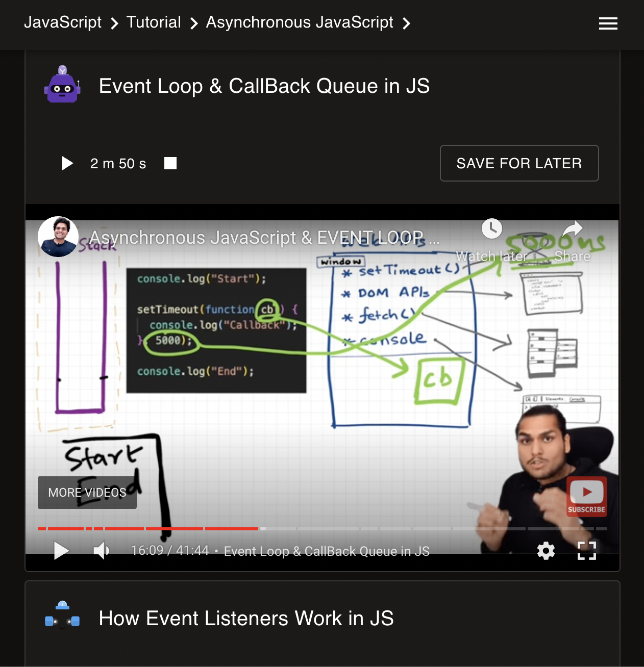
Task: Play the YouTube video
Action: click(61, 551)
